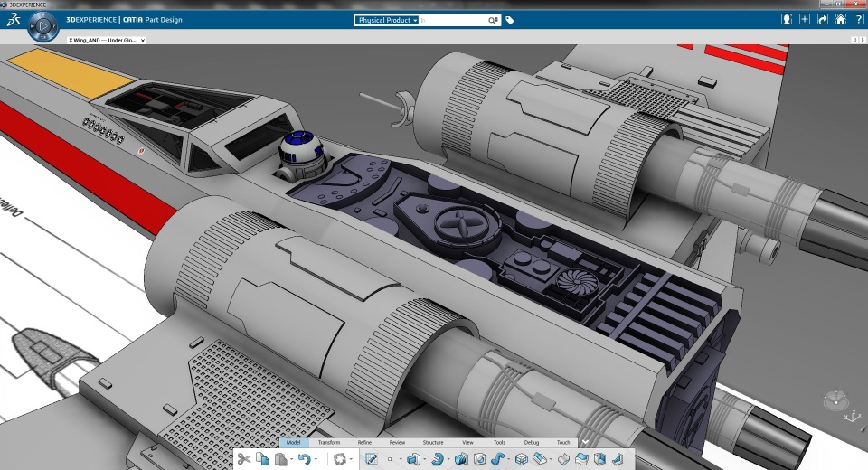
Task: Select the Stiffener tool icon
Action: click(x=618, y=459)
